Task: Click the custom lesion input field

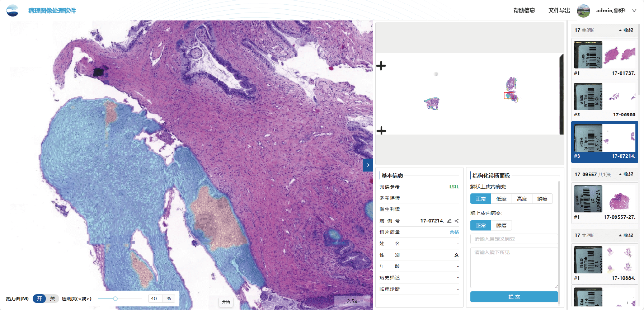Action: 514,239
